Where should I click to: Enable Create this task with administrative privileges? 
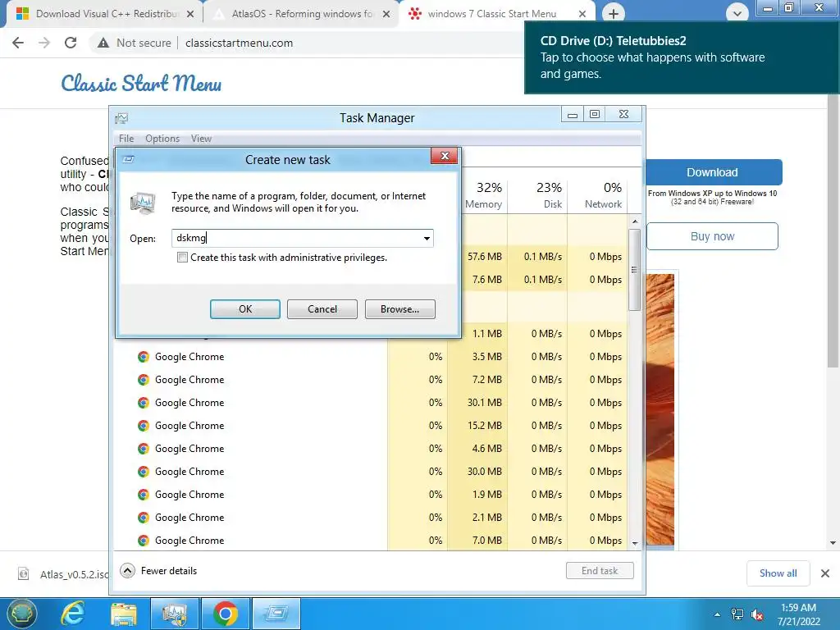(x=183, y=257)
